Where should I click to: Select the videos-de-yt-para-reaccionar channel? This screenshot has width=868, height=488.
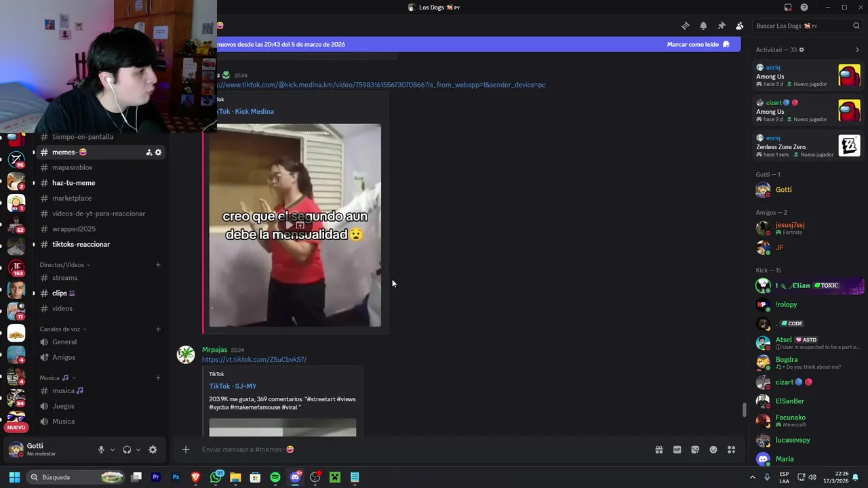coord(99,213)
